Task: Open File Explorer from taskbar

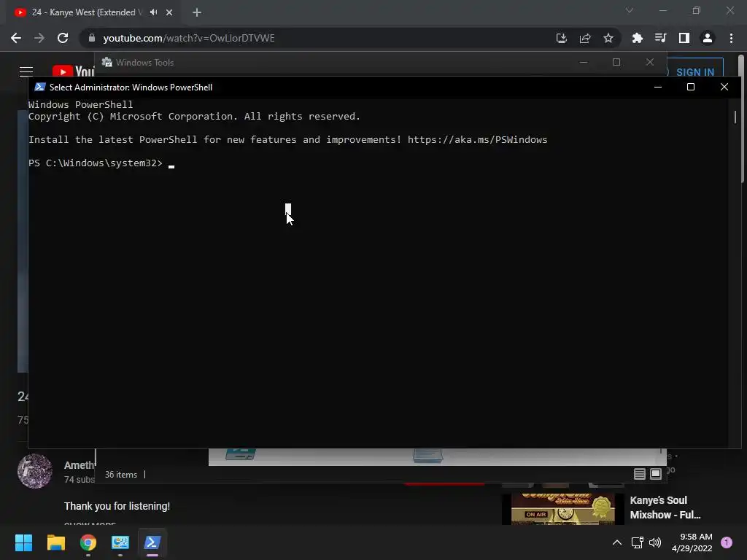Action: point(55,542)
